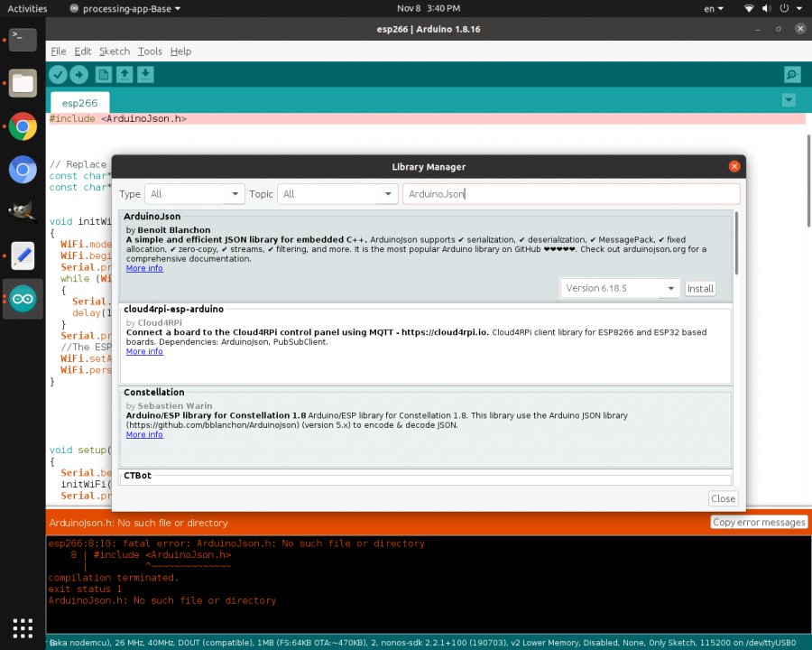
Task: Click 'compilation terminated.' in the console
Action: pyautogui.click(x=114, y=578)
